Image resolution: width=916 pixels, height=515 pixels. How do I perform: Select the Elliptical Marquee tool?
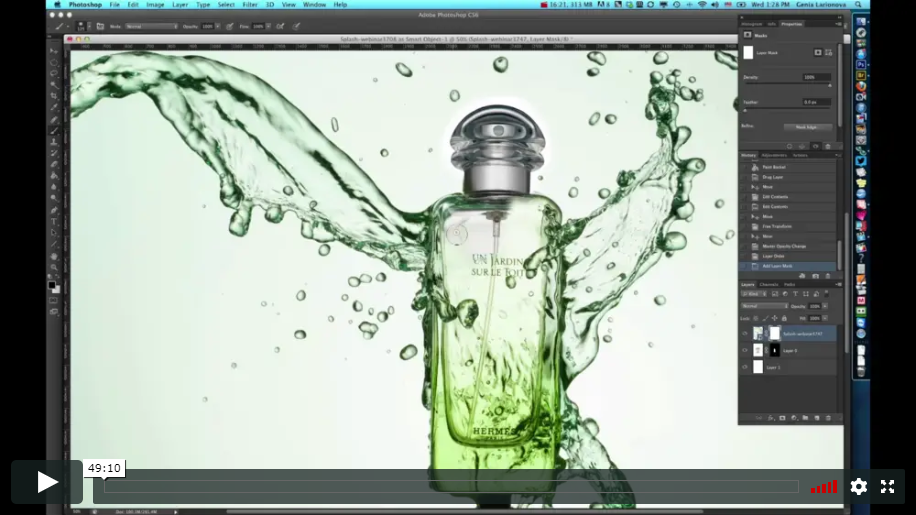(54, 62)
